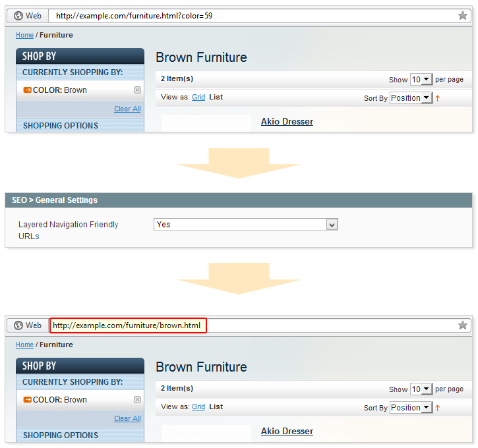The height and width of the screenshot is (448, 478).
Task: Open the Akio Dresser product in upper page
Action: (287, 121)
